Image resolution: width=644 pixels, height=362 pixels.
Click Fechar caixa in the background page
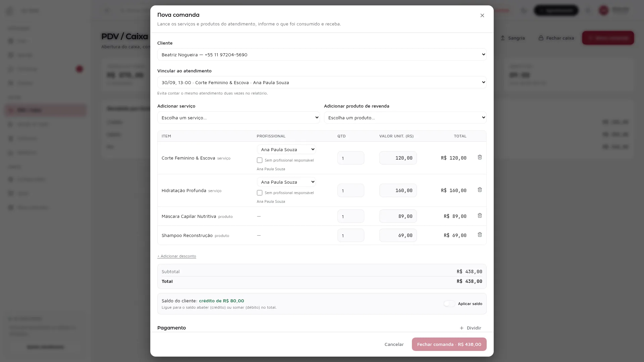pos(556,38)
